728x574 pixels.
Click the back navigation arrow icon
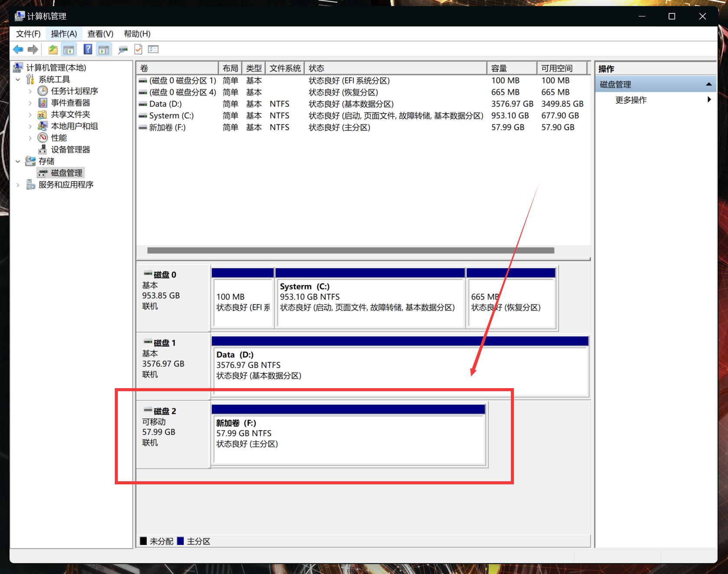click(x=18, y=49)
